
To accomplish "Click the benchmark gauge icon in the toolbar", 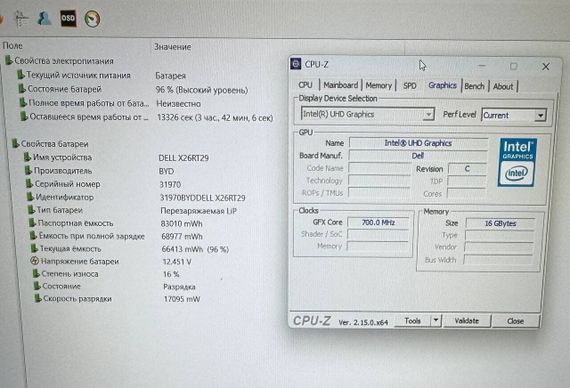I will [92, 19].
